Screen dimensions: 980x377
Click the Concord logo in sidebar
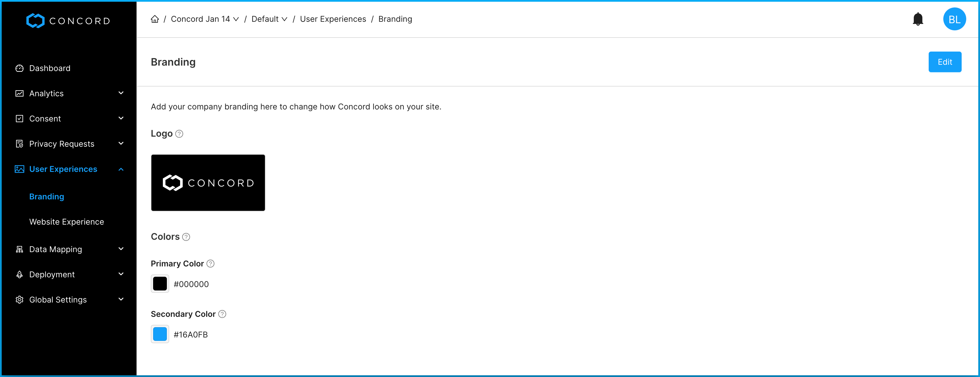68,21
